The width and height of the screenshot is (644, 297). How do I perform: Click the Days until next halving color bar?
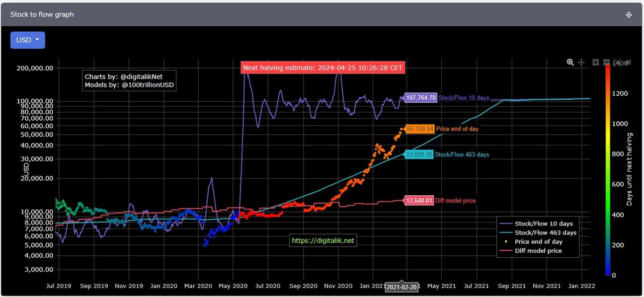tap(608, 171)
